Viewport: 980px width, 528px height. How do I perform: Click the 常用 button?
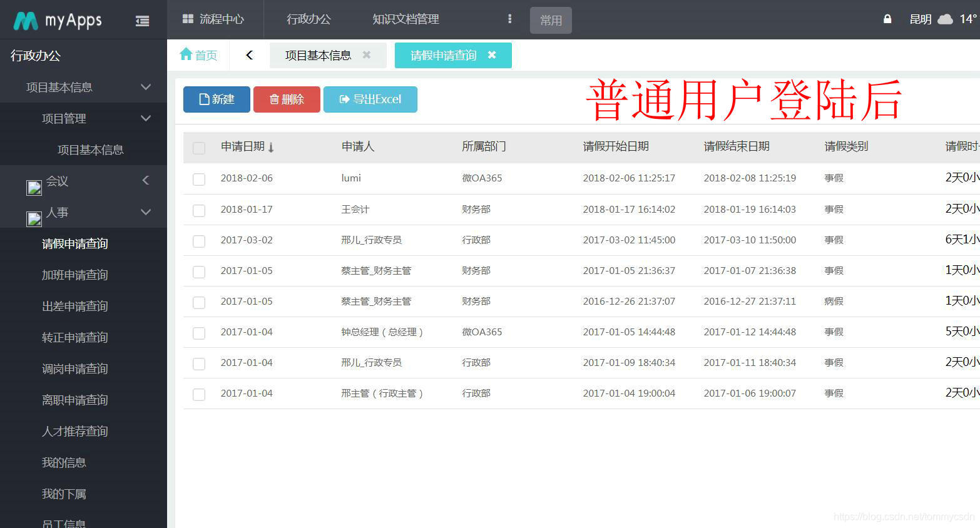coord(551,20)
